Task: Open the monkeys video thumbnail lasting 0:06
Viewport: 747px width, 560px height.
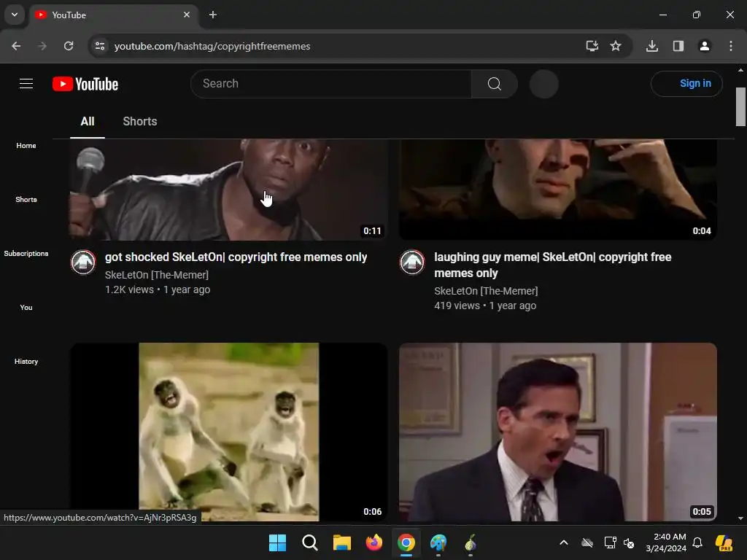Action: tap(228, 432)
